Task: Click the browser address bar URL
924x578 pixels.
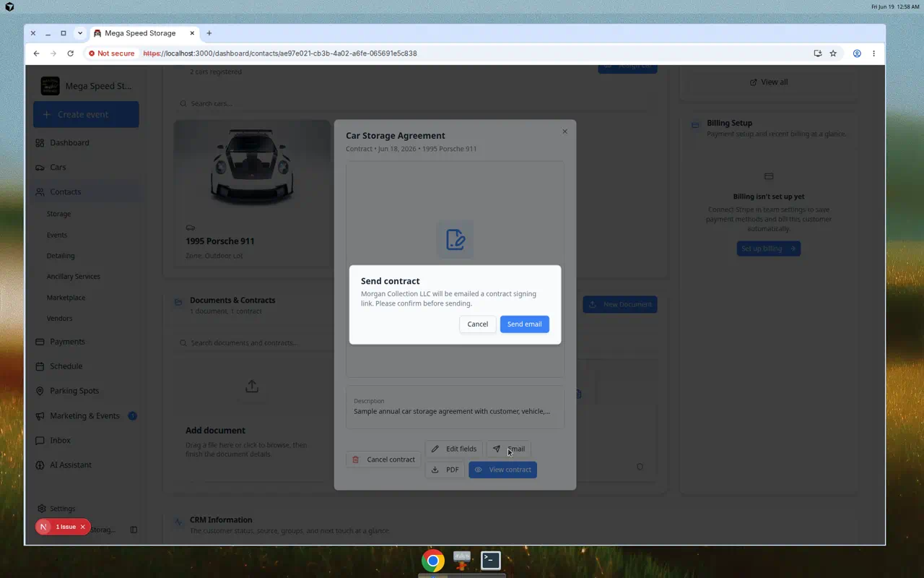Action: (x=280, y=53)
